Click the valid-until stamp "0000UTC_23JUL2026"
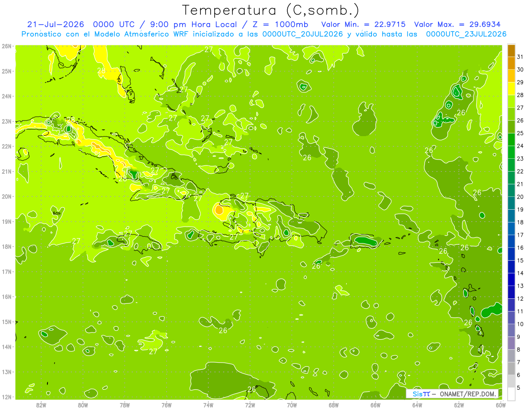This screenshot has width=532, height=411. tap(466, 34)
